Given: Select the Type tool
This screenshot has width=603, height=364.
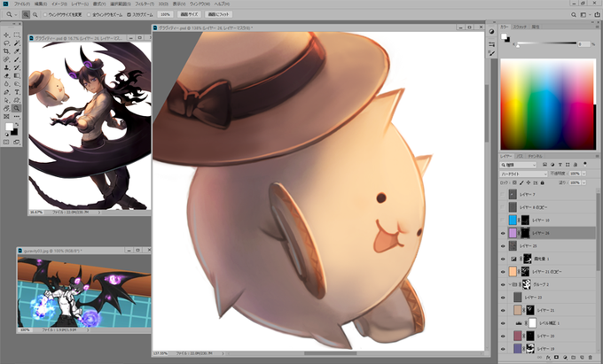Looking at the screenshot, I should tap(17, 92).
